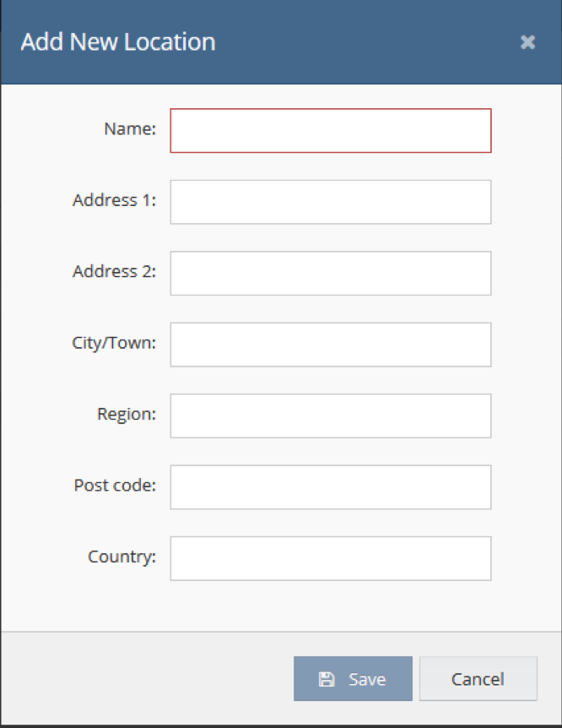Click the Name: label
This screenshot has height=728, width=562.
[130, 128]
